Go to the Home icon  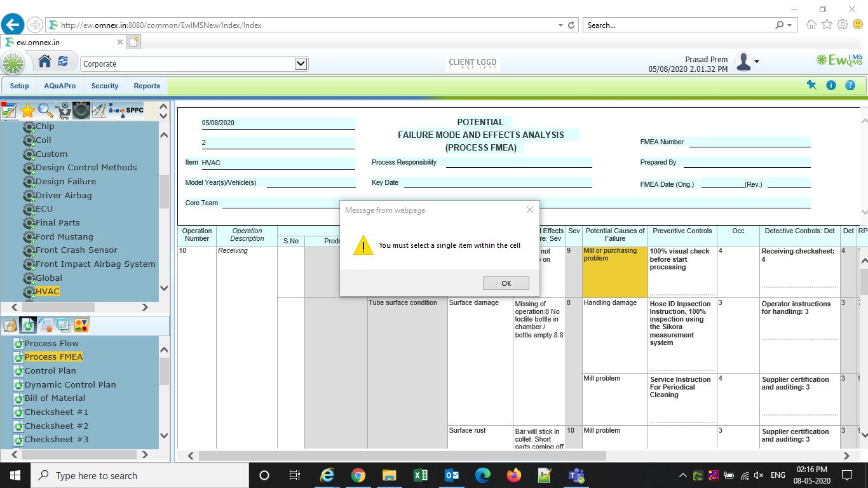pos(44,62)
